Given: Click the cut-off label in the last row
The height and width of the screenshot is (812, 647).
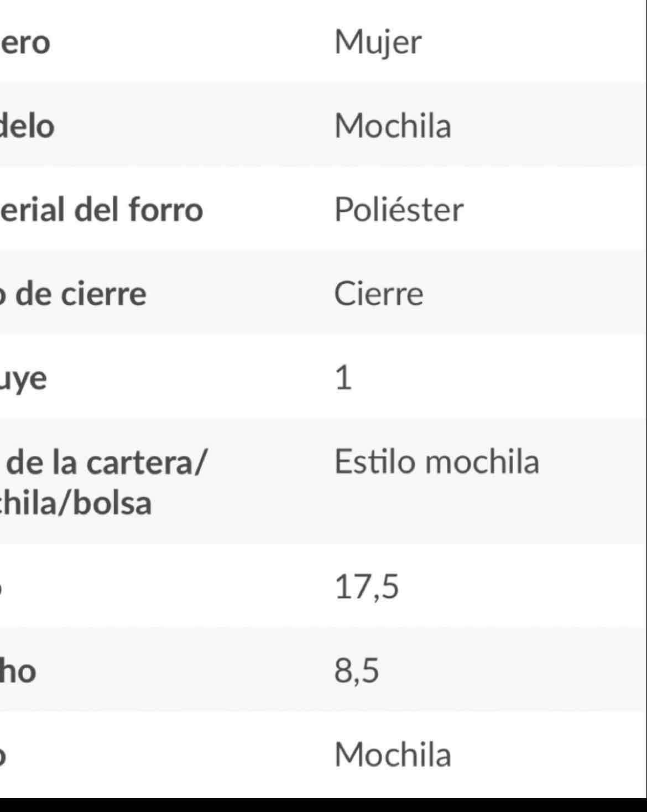Looking at the screenshot, I should click(x=3, y=756).
